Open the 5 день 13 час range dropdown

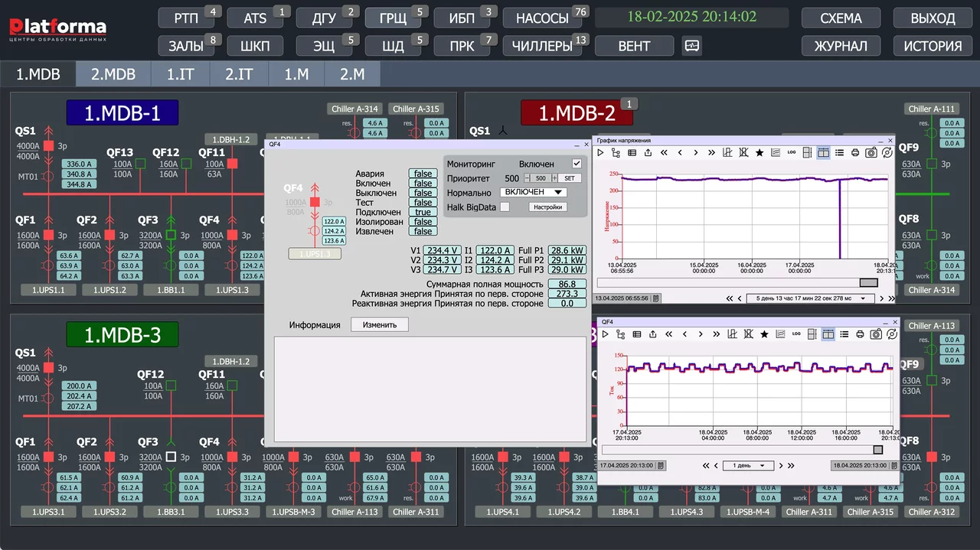click(812, 298)
